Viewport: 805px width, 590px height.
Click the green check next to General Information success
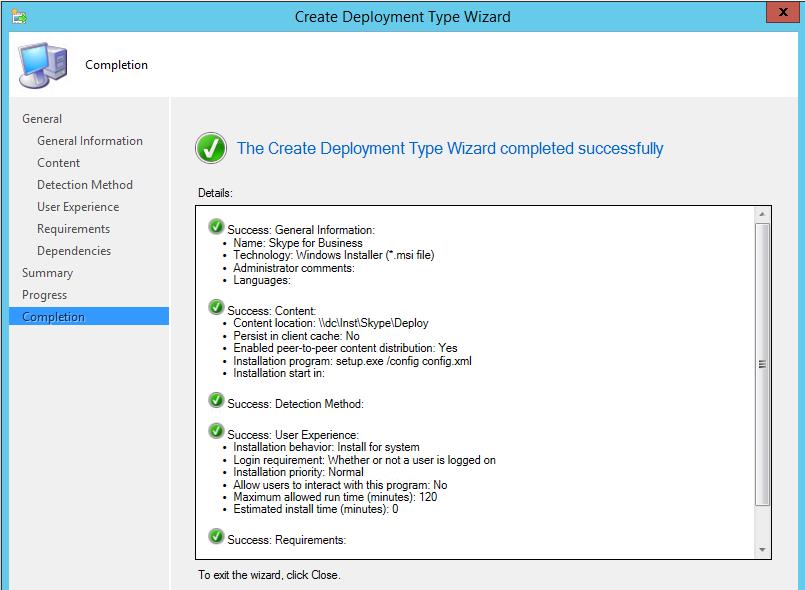pos(216,227)
